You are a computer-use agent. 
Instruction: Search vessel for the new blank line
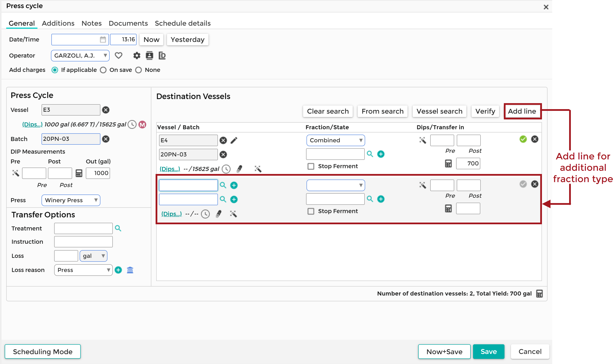coord(223,185)
